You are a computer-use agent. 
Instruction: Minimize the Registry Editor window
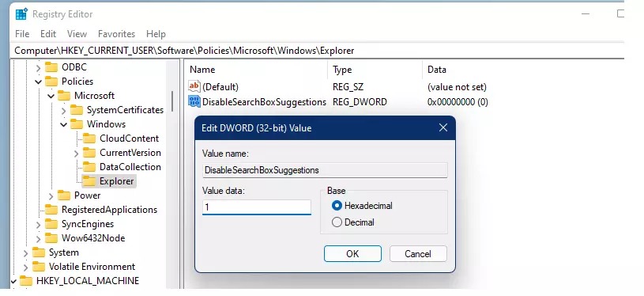click(586, 13)
